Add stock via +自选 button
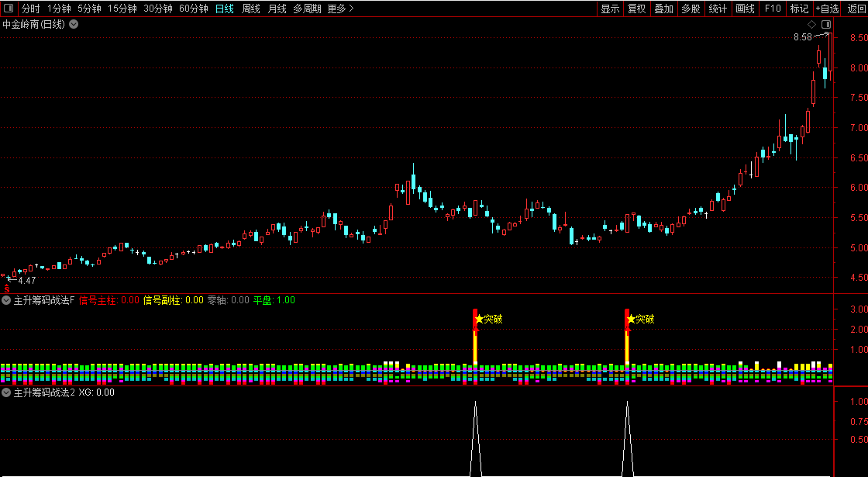Viewport: 868px width, 477px height. tap(827, 9)
